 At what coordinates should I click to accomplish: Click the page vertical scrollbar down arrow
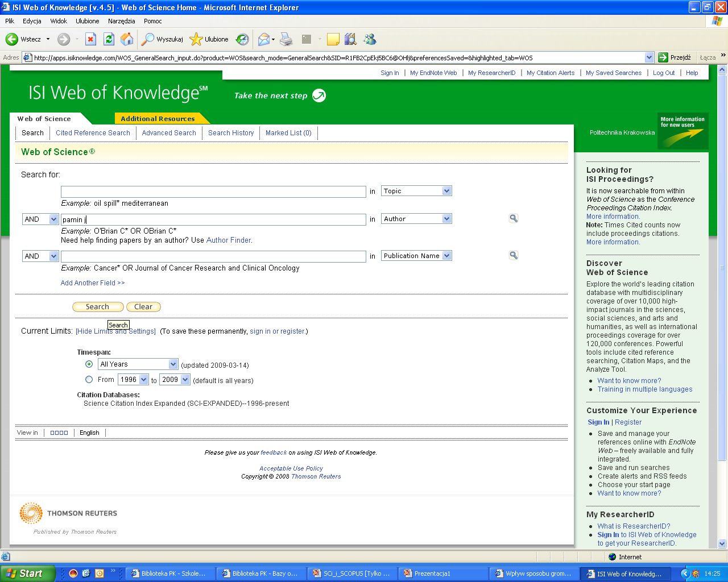[x=722, y=543]
